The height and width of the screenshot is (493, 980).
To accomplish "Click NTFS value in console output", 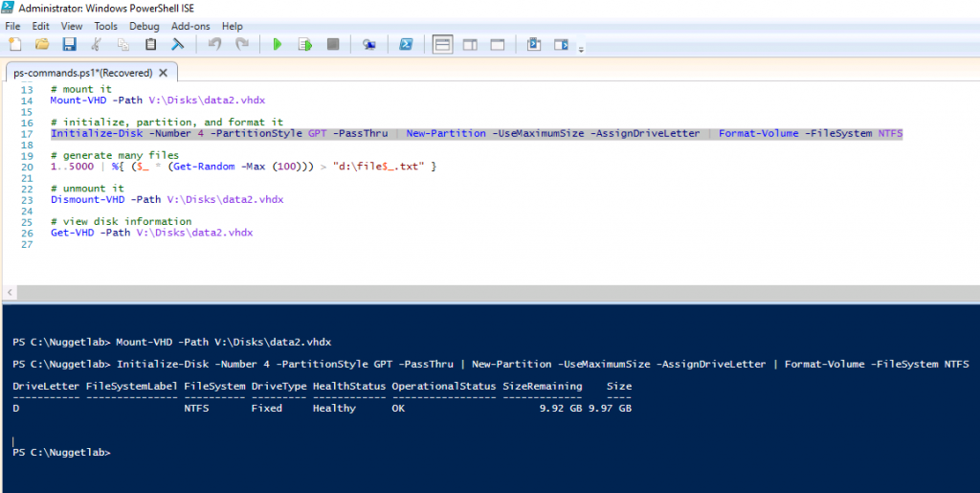I will [196, 408].
